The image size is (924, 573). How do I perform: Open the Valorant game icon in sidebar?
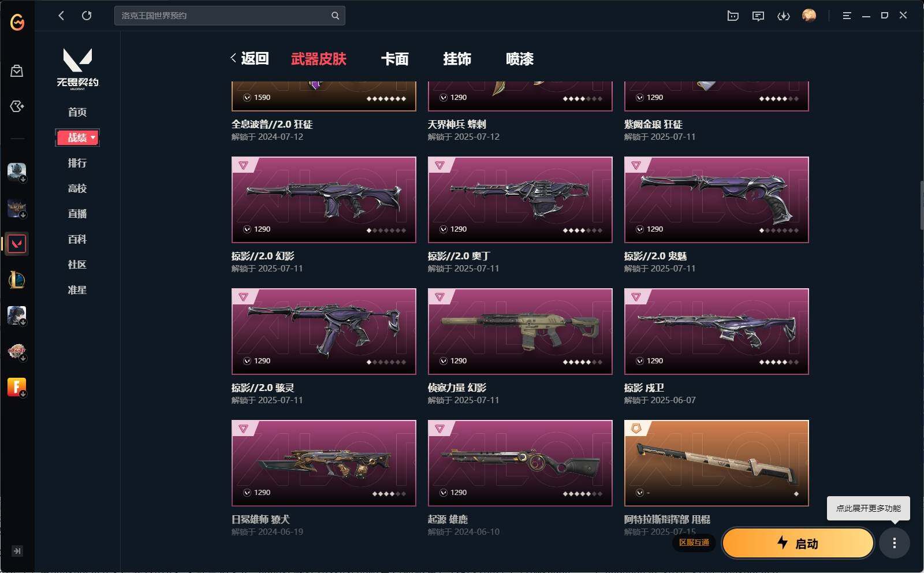[x=17, y=244]
